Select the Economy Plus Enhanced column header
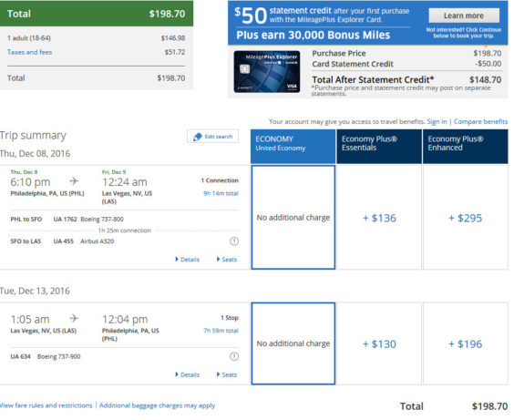 [466, 147]
